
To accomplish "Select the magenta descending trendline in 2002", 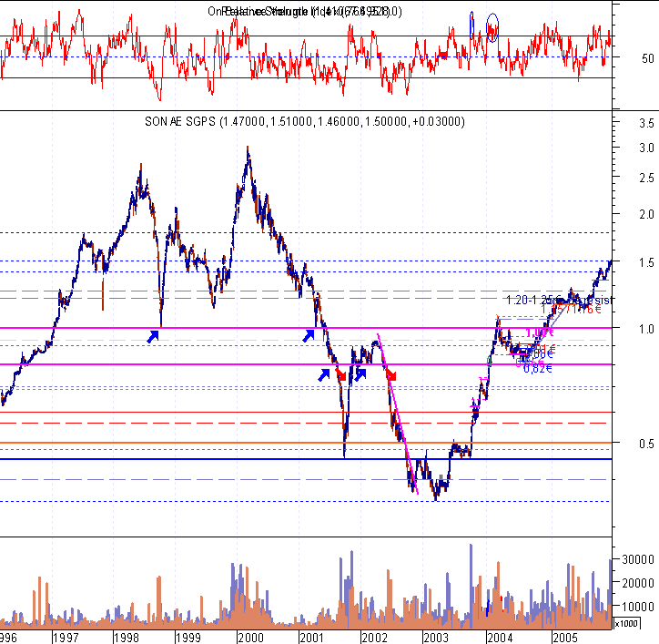I will (x=398, y=414).
